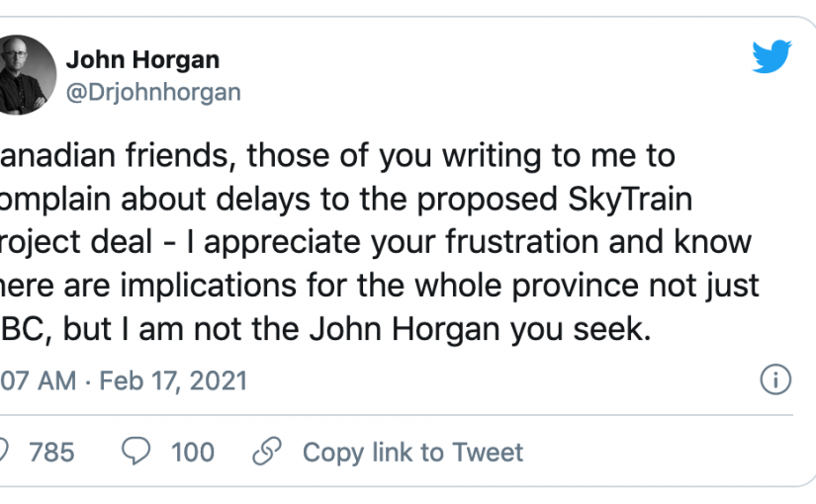This screenshot has width=816, height=504.
Task: Click the chain link icon
Action: (267, 452)
